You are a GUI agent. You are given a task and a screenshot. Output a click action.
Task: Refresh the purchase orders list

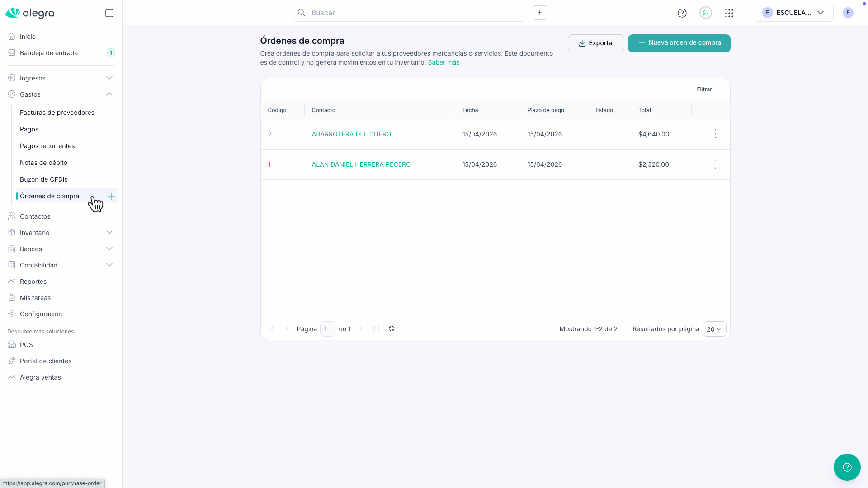[392, 328]
